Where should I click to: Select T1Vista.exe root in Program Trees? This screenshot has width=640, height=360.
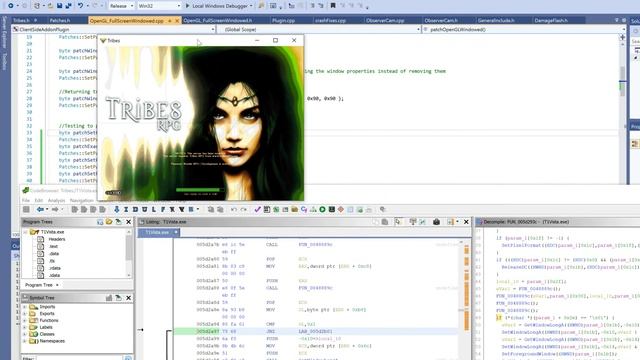coord(52,232)
